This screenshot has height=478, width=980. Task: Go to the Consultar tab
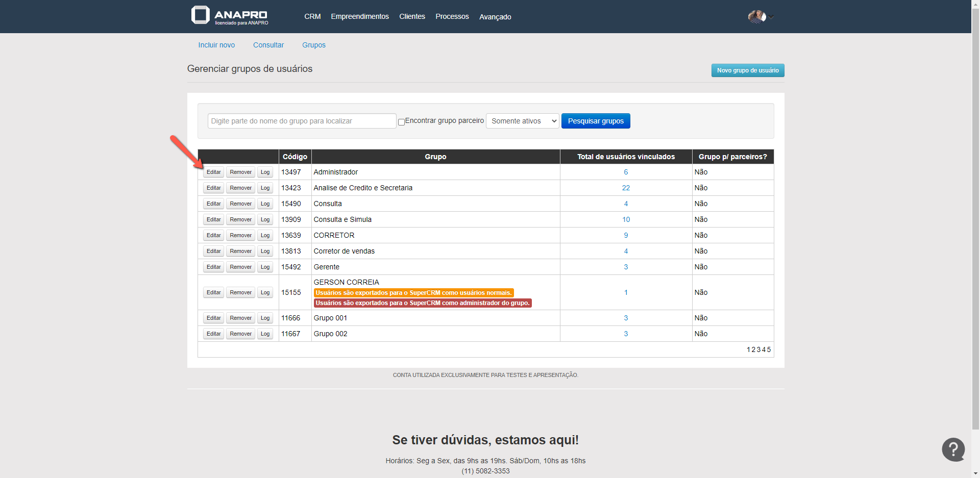(x=268, y=45)
